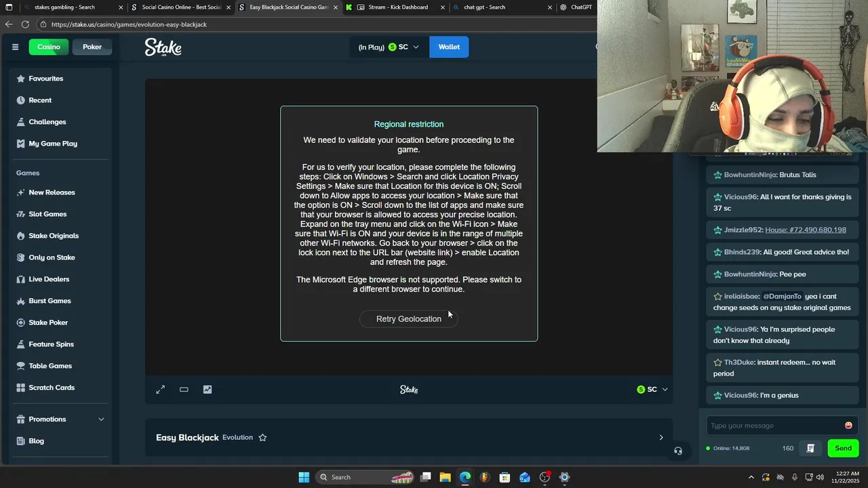Go back in browser history
The width and height of the screenshot is (868, 488).
click(9, 24)
